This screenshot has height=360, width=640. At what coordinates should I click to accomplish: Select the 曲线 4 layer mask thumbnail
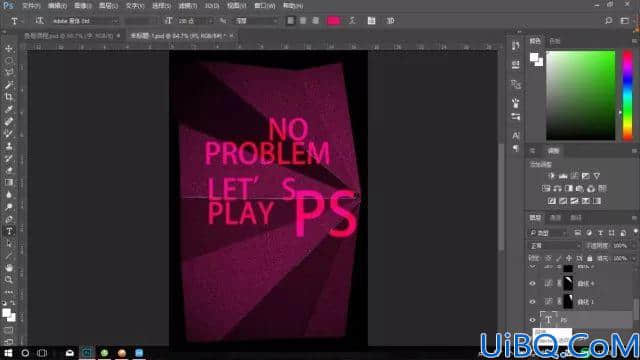(x=568, y=283)
